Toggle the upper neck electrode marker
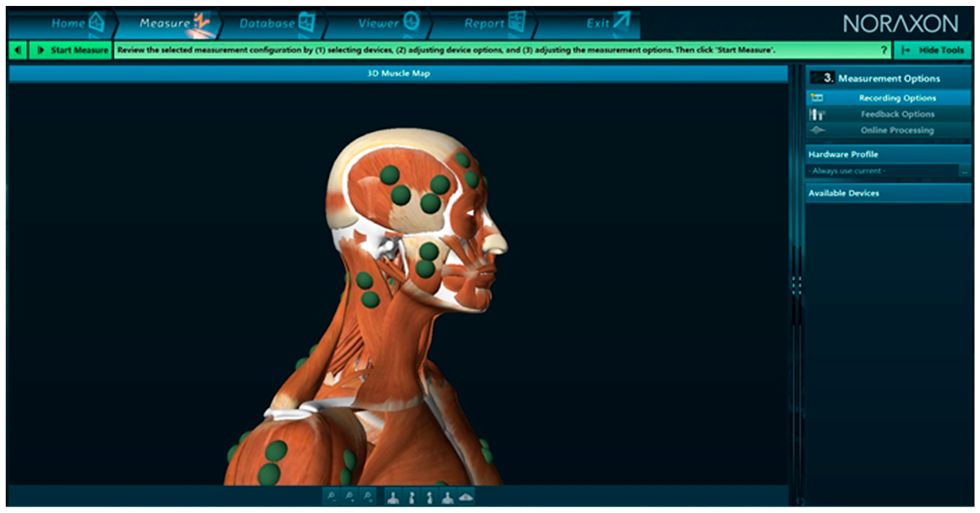This screenshot has height=513, width=980. point(364,280)
